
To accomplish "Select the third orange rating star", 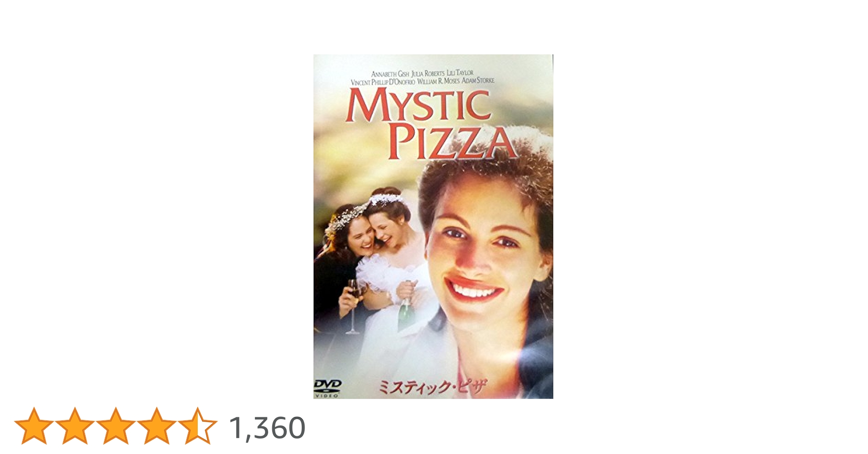I will pyautogui.click(x=116, y=426).
